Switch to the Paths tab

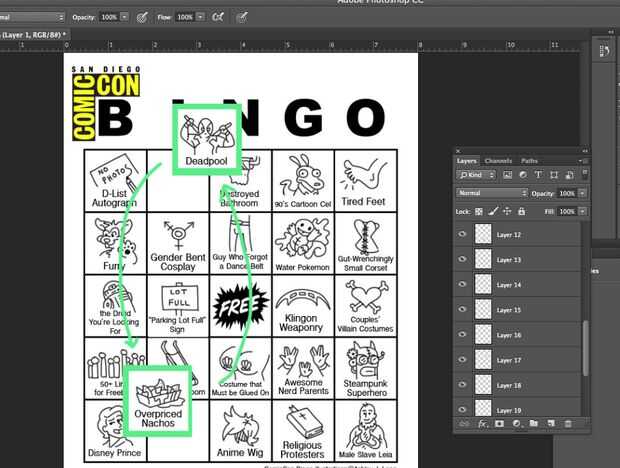(x=529, y=161)
